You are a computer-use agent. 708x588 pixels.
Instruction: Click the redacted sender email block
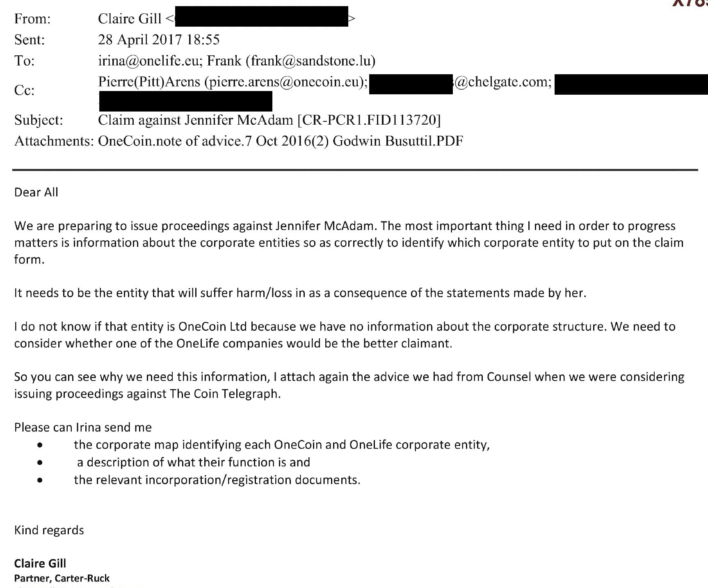261,17
